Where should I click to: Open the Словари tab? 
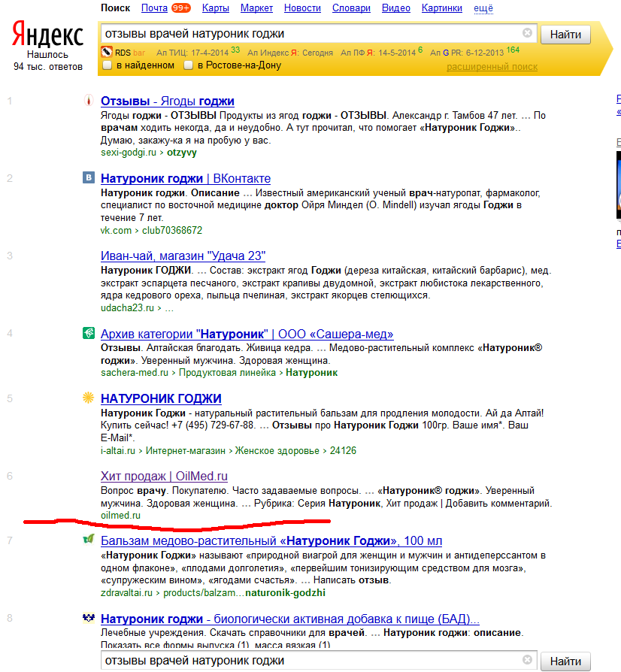tap(351, 8)
